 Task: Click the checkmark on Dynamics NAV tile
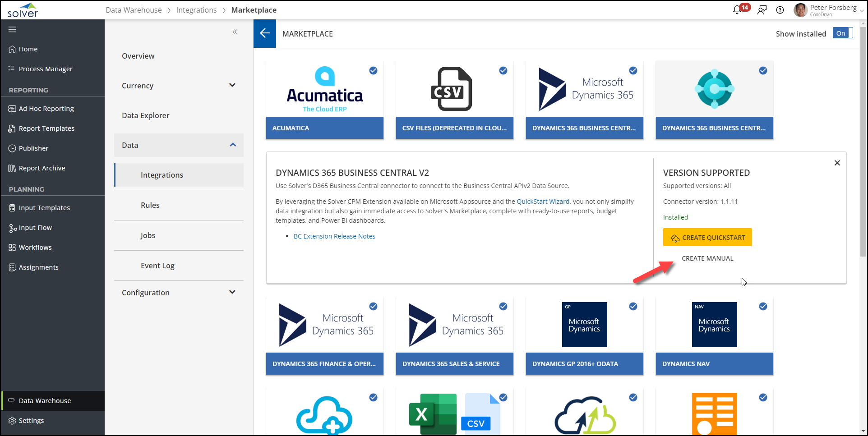(x=763, y=307)
